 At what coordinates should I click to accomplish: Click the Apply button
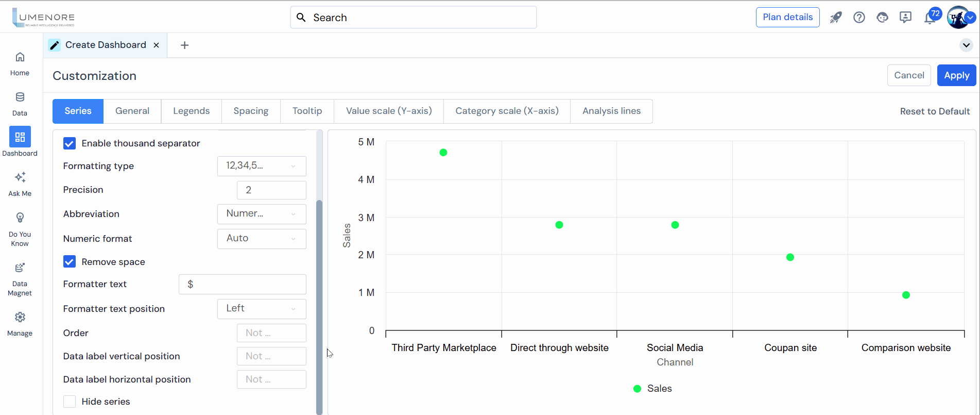[x=956, y=75]
